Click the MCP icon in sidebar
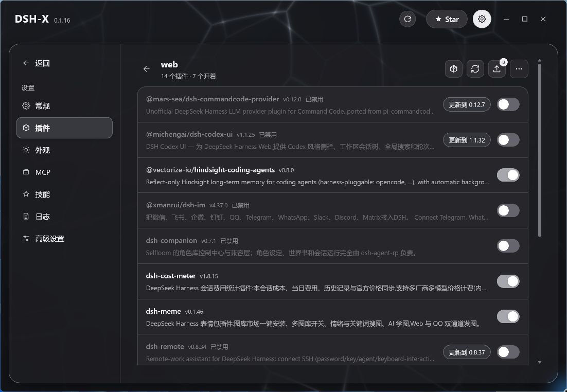The height and width of the screenshot is (392, 567). coord(26,172)
